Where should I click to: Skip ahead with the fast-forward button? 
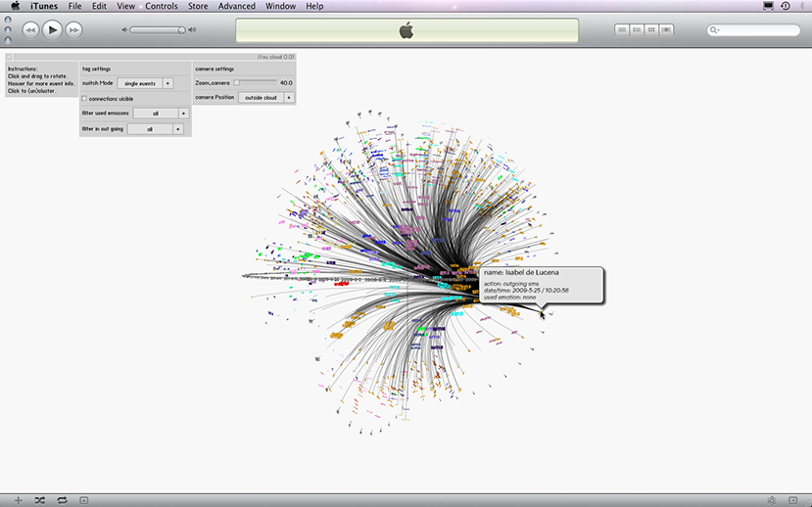click(73, 30)
